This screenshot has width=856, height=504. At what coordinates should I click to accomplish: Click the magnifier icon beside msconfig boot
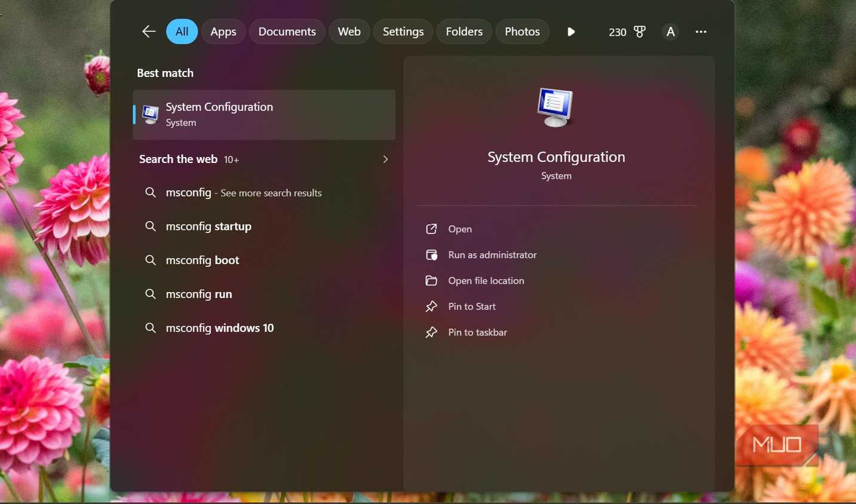tap(151, 260)
